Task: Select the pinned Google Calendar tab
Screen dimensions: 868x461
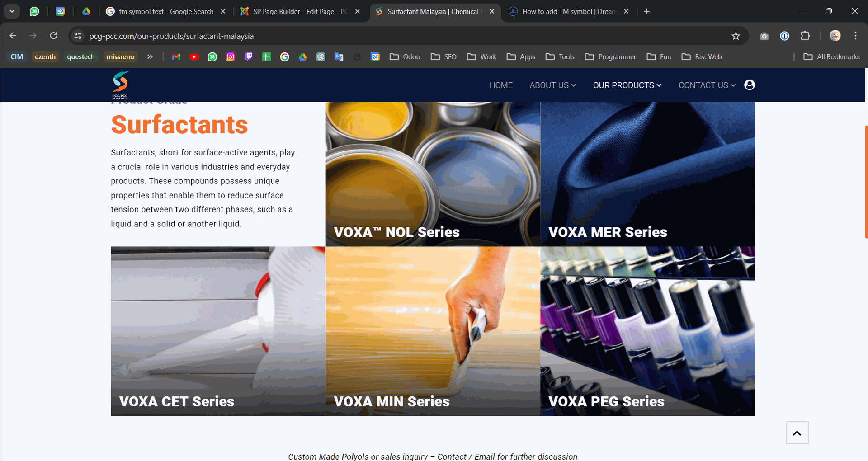Action: pyautogui.click(x=60, y=11)
